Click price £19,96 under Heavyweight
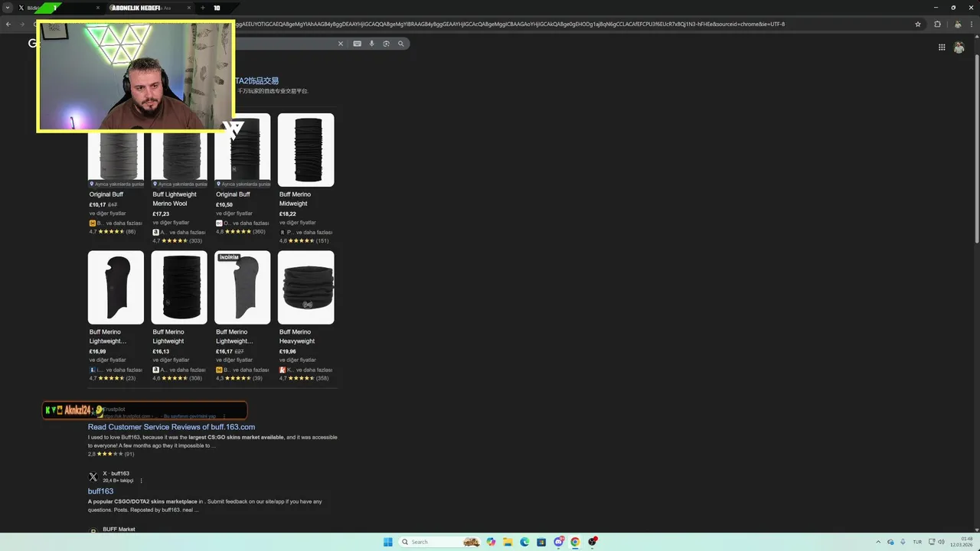 tap(287, 352)
